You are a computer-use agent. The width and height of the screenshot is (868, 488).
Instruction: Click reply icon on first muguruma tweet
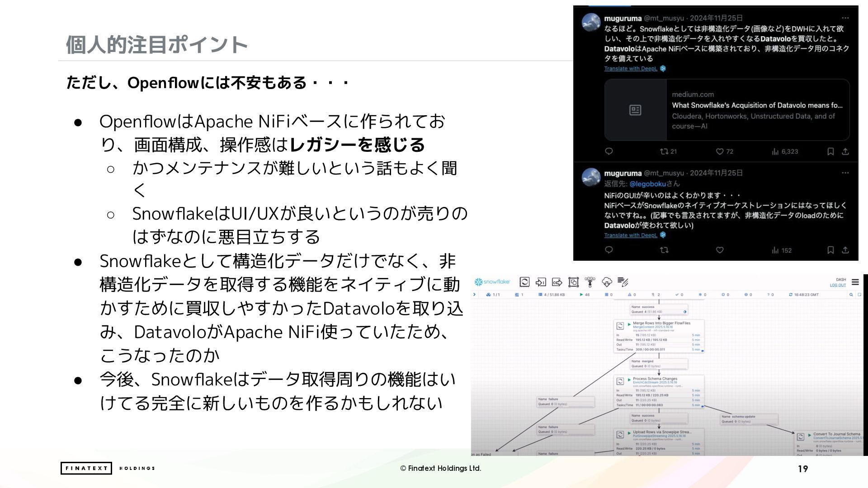tap(609, 151)
